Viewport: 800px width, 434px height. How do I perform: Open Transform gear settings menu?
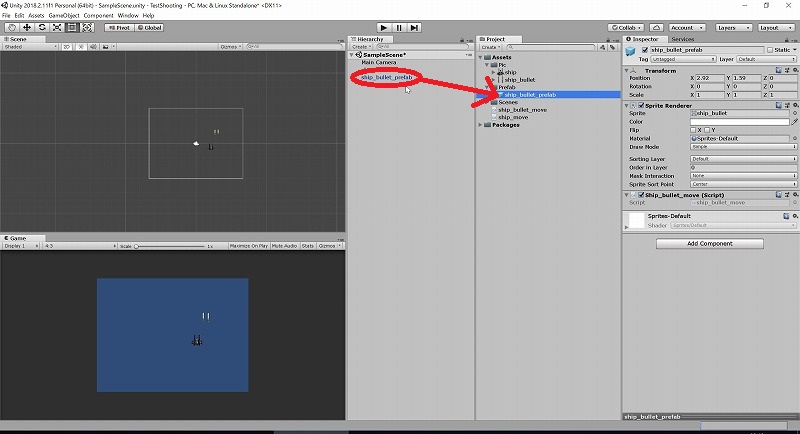pyautogui.click(x=795, y=70)
